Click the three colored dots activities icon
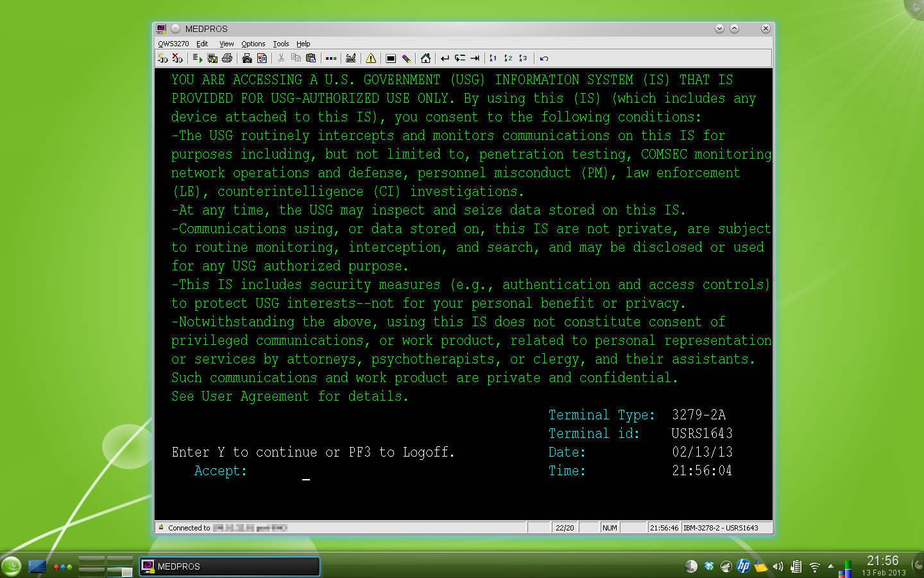The image size is (924, 578). pyautogui.click(x=63, y=567)
